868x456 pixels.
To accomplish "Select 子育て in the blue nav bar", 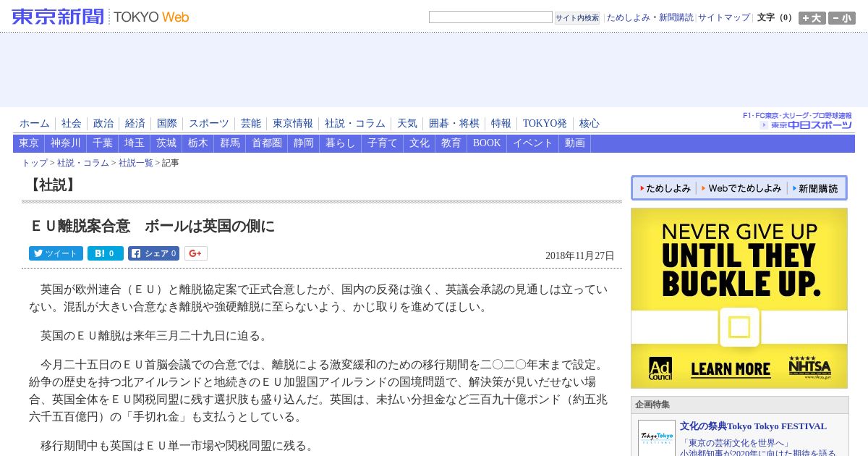I will pyautogui.click(x=383, y=143).
